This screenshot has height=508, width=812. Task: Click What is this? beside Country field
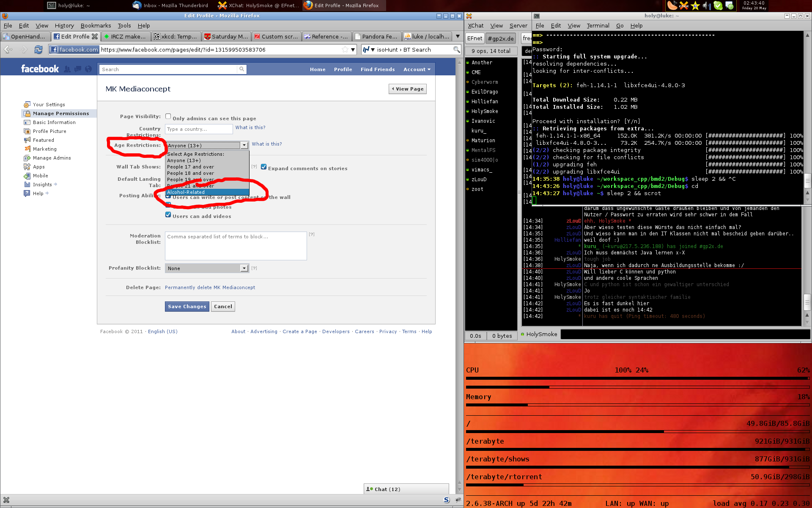pyautogui.click(x=250, y=127)
